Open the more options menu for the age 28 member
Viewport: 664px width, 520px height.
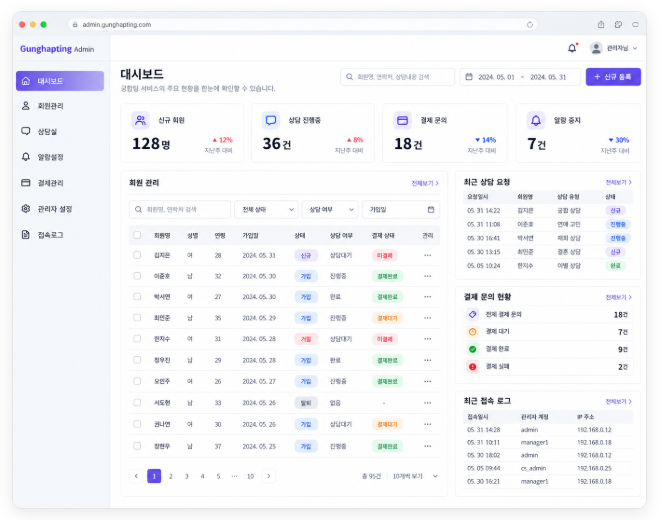click(428, 255)
